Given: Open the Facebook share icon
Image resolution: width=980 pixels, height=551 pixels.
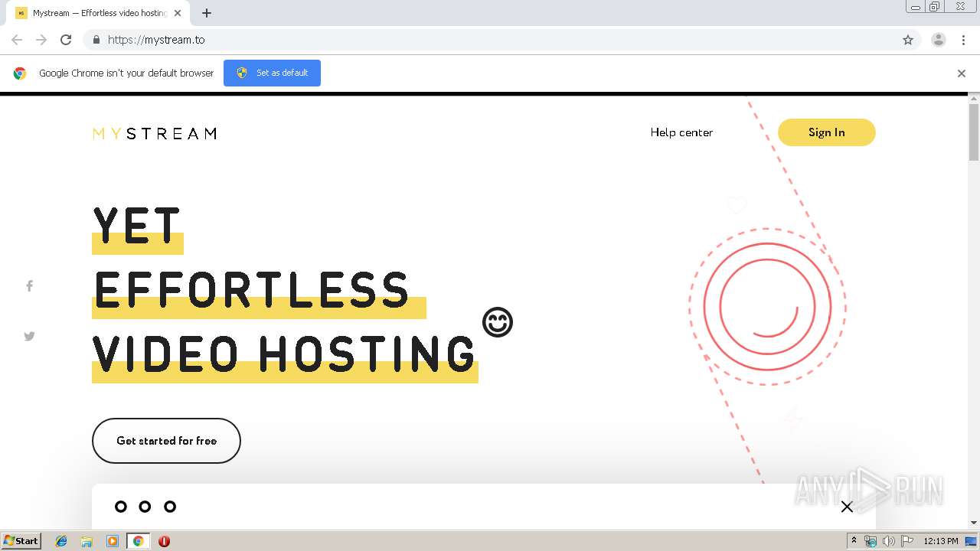Looking at the screenshot, I should pyautogui.click(x=29, y=286).
